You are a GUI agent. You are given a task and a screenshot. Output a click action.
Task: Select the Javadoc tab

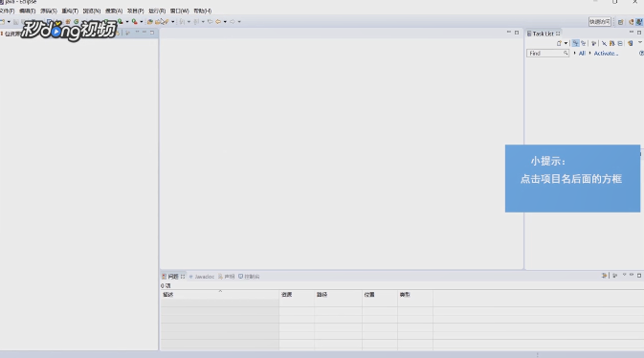coord(201,277)
